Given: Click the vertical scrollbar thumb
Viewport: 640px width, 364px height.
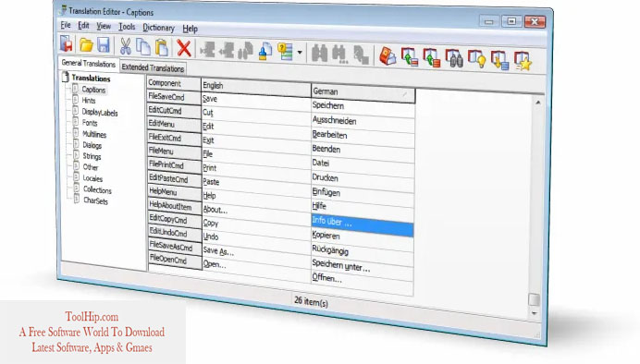Looking at the screenshot, I should click(535, 299).
